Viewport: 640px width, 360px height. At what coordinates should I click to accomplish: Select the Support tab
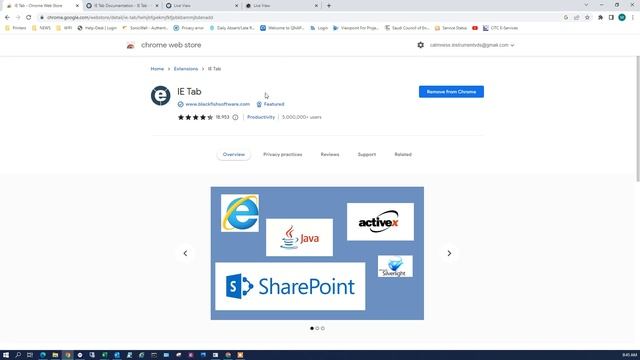click(367, 154)
